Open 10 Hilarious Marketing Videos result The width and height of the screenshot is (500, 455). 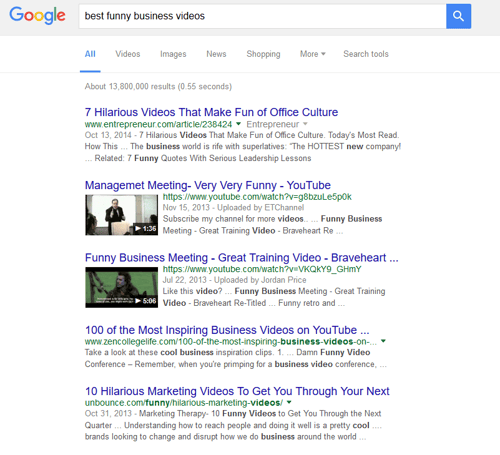[x=237, y=391]
